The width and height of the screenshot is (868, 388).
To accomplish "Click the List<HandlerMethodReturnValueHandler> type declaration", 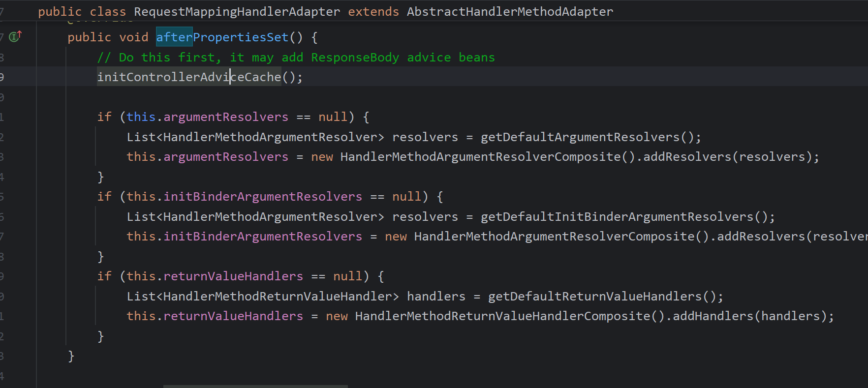I will tap(263, 297).
